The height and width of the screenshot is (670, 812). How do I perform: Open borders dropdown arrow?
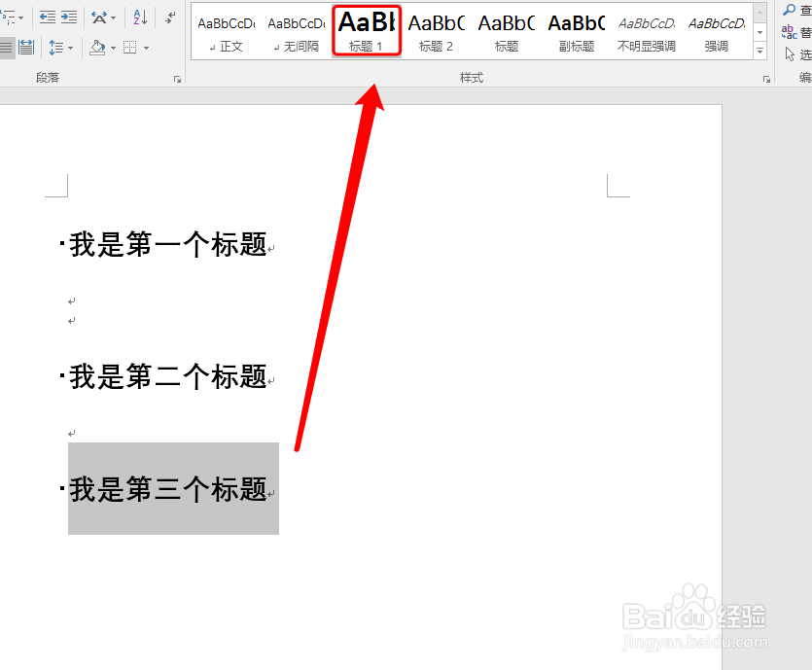click(147, 49)
